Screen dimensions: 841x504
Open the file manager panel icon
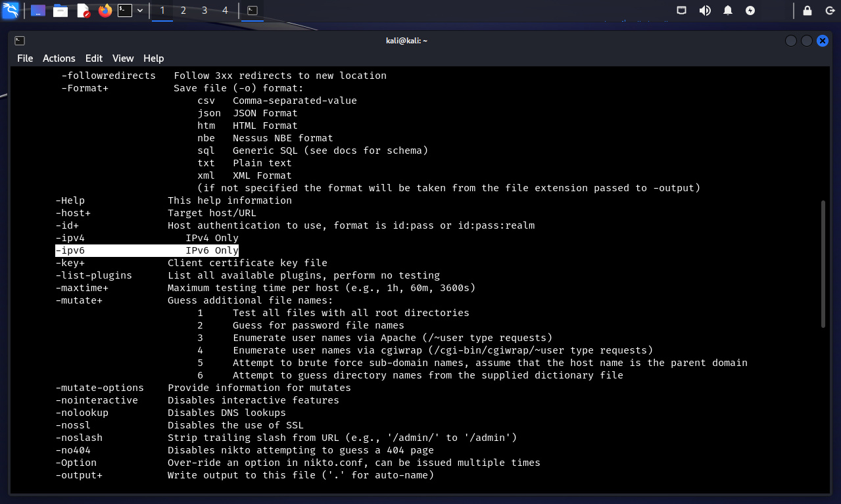(x=60, y=11)
